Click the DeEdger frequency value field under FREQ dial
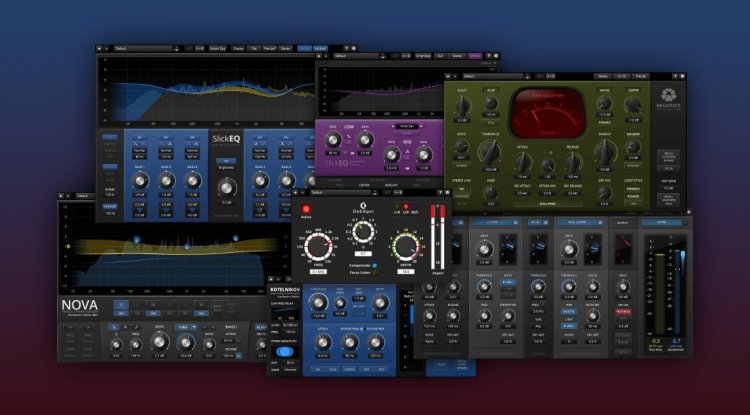 click(318, 272)
